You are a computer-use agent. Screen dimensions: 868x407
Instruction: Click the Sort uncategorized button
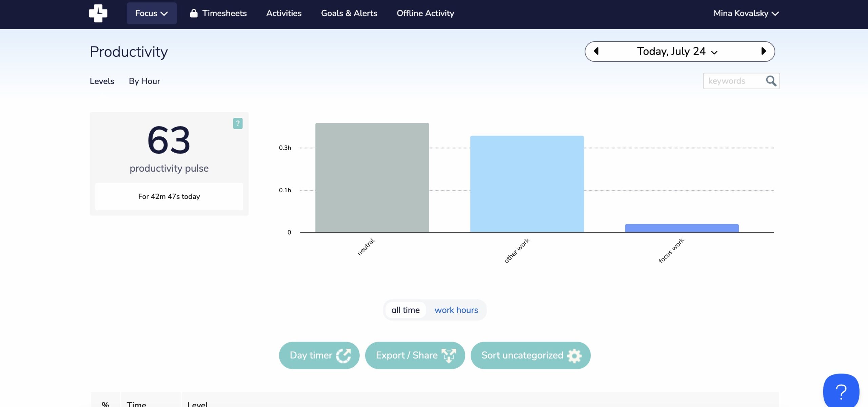click(x=531, y=355)
